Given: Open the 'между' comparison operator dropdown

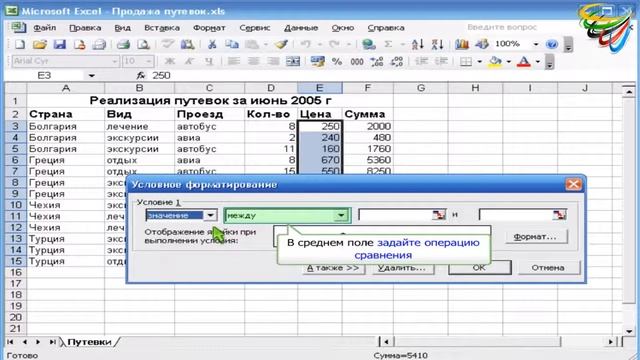Looking at the screenshot, I should pos(341,215).
